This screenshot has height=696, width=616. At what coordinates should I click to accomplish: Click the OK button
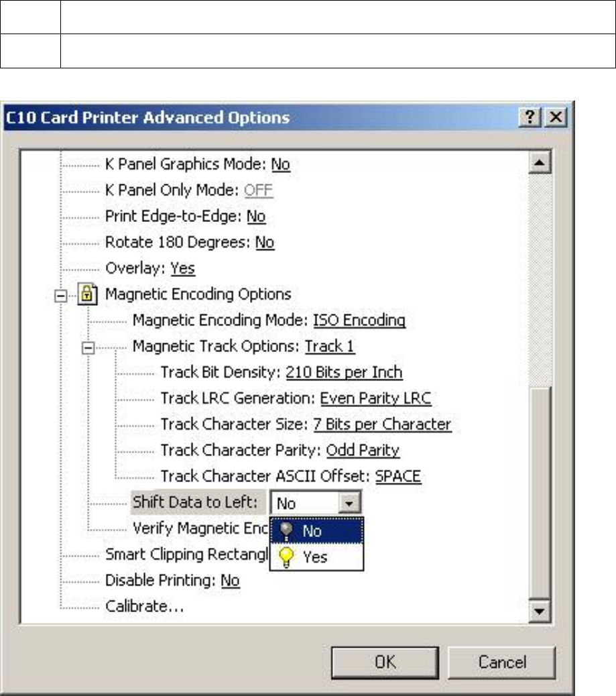(385, 662)
